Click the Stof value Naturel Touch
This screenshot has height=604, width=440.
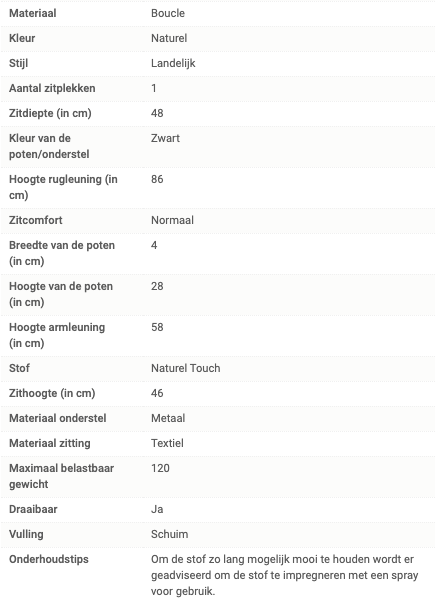click(x=185, y=368)
